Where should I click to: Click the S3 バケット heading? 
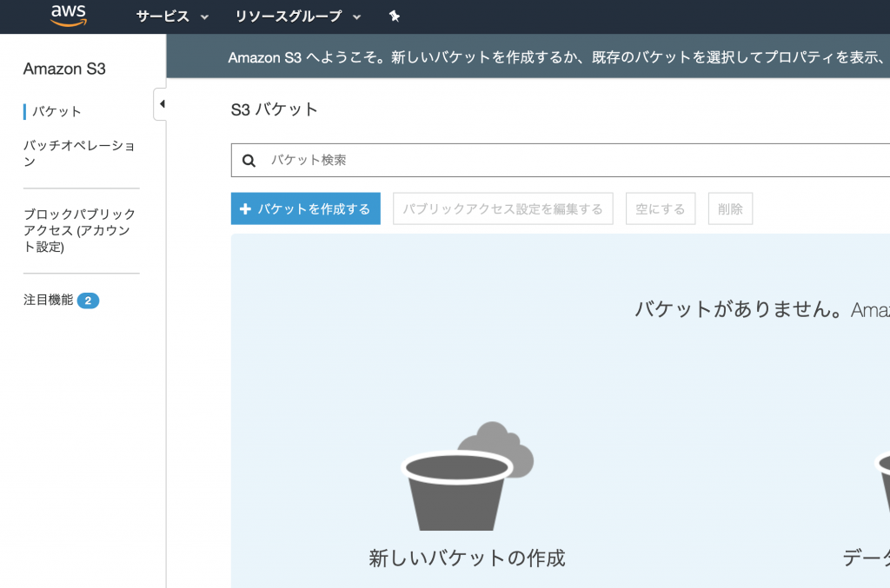pyautogui.click(x=274, y=109)
